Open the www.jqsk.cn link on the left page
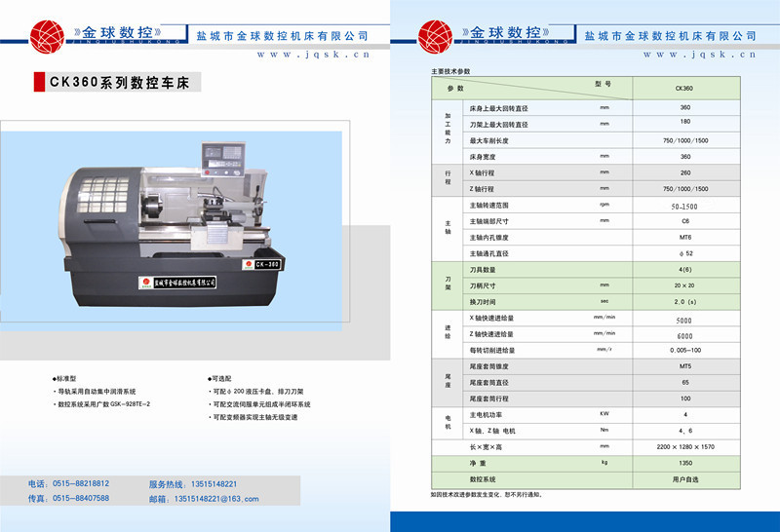 (x=313, y=55)
